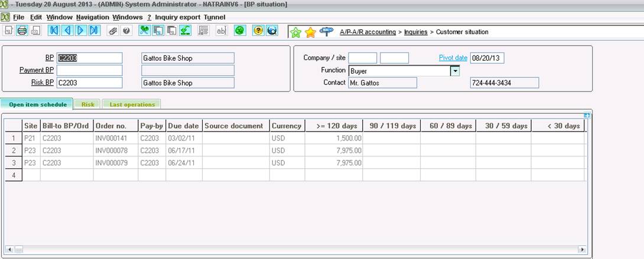Open the Navigation menu

(92, 17)
